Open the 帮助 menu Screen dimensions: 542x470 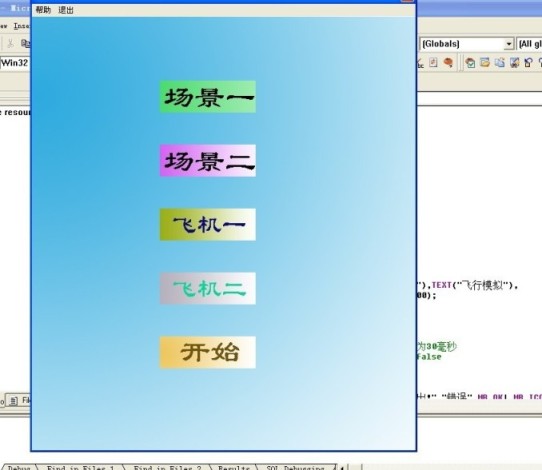(x=43, y=10)
